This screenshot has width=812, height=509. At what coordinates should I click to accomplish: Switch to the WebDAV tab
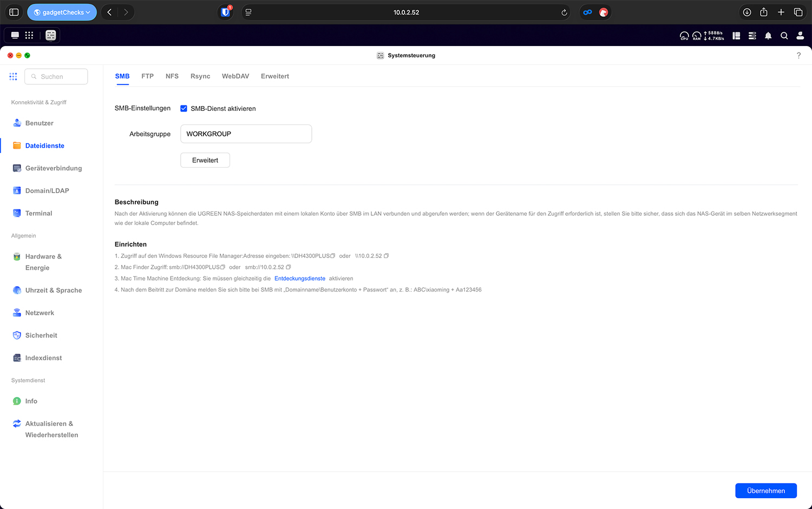click(235, 76)
